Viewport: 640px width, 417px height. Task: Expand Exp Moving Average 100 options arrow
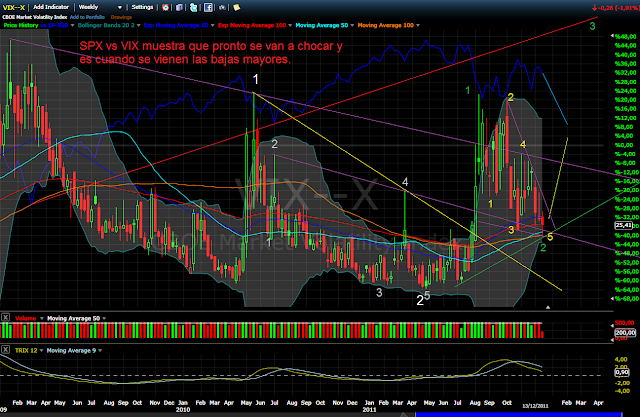click(290, 25)
